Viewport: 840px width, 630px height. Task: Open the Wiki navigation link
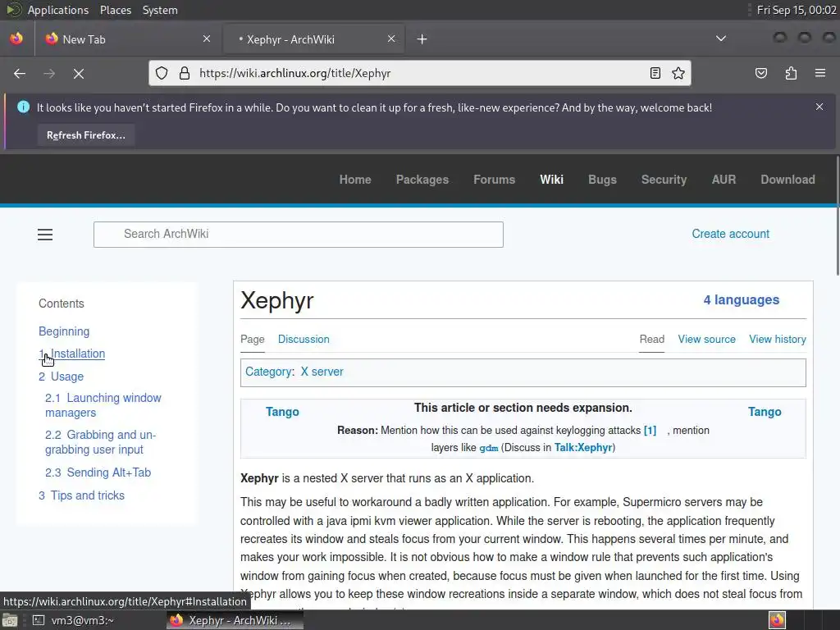[x=551, y=180]
